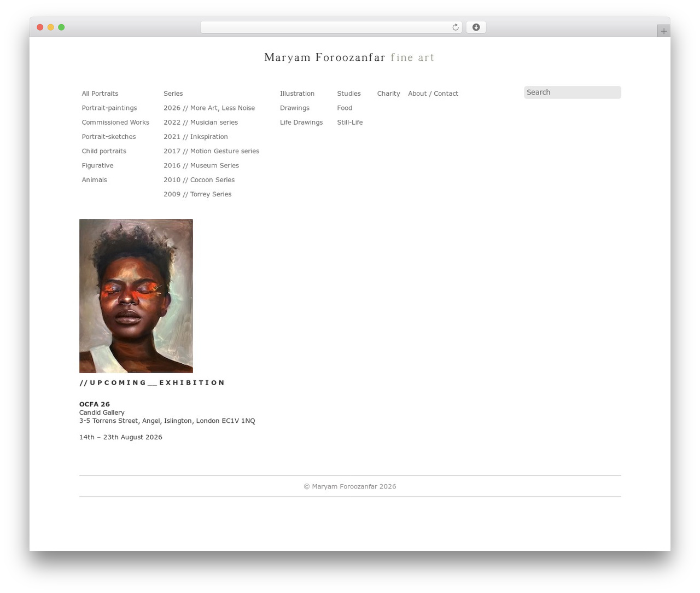Open the Animals gallery link
Viewport: 700px width, 593px height.
click(x=95, y=180)
